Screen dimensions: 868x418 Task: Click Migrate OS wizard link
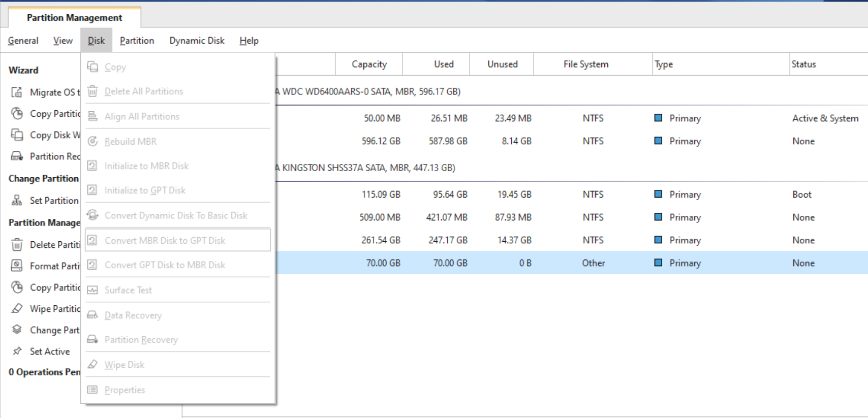click(55, 92)
